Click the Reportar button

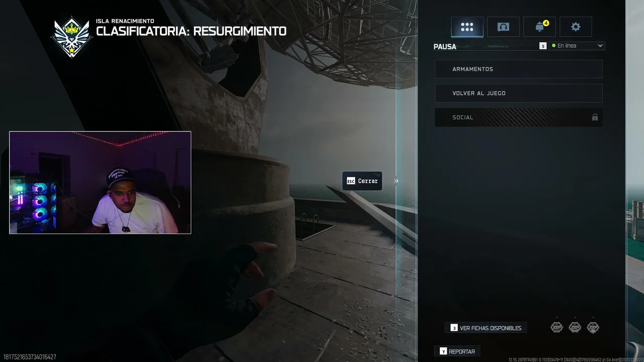click(x=457, y=351)
